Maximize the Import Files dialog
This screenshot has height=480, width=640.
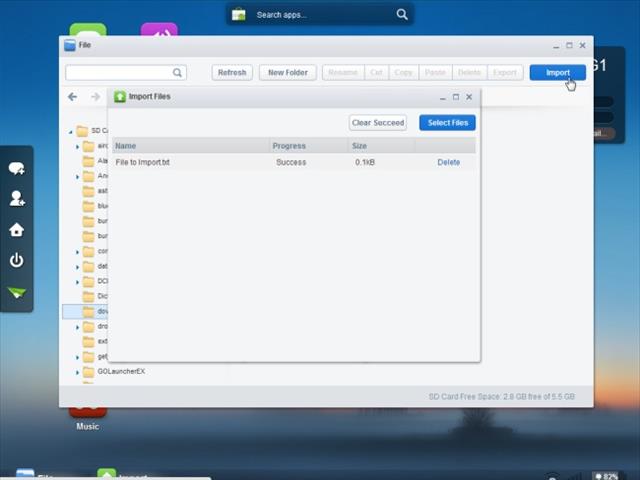(x=456, y=97)
